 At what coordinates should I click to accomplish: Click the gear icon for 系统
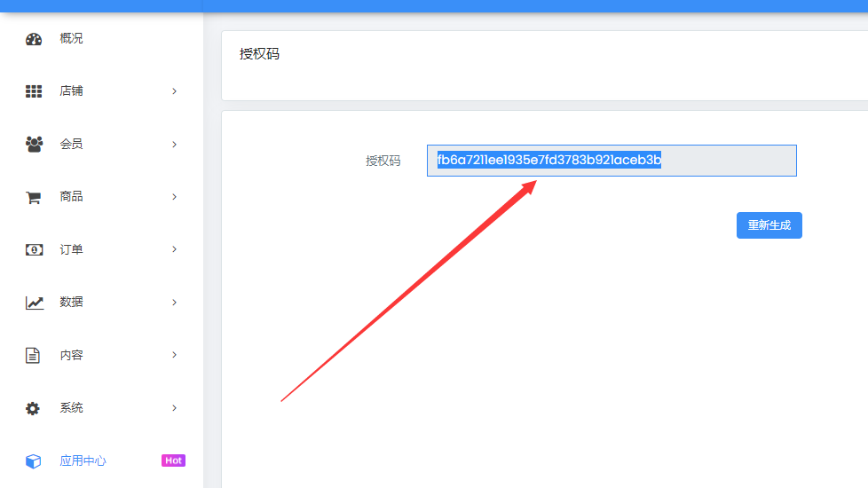33,408
